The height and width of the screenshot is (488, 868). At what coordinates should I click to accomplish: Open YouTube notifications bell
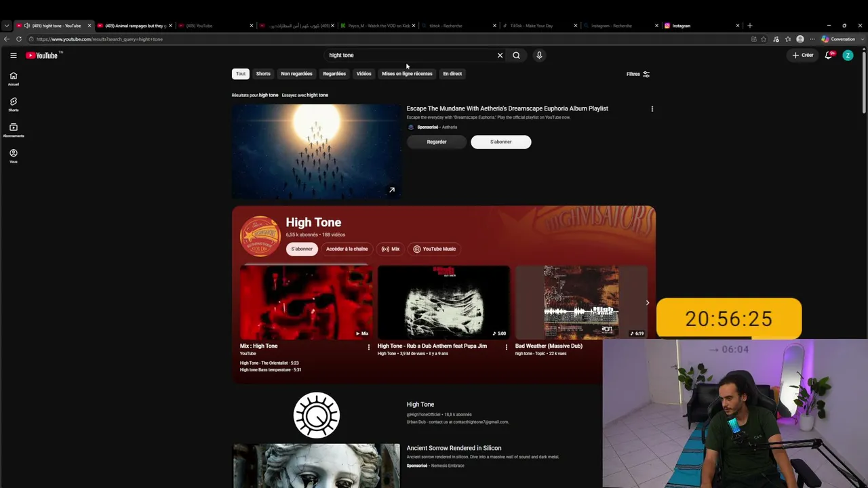tap(829, 56)
